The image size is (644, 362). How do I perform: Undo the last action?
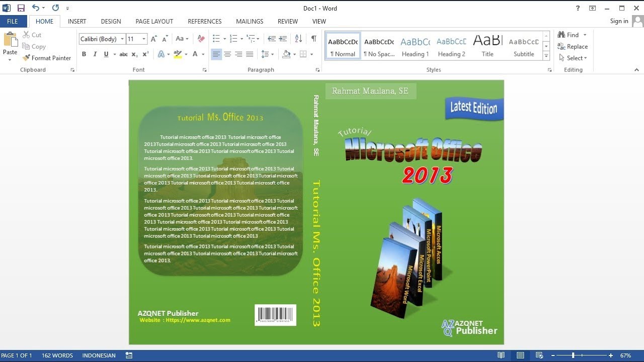click(x=35, y=8)
